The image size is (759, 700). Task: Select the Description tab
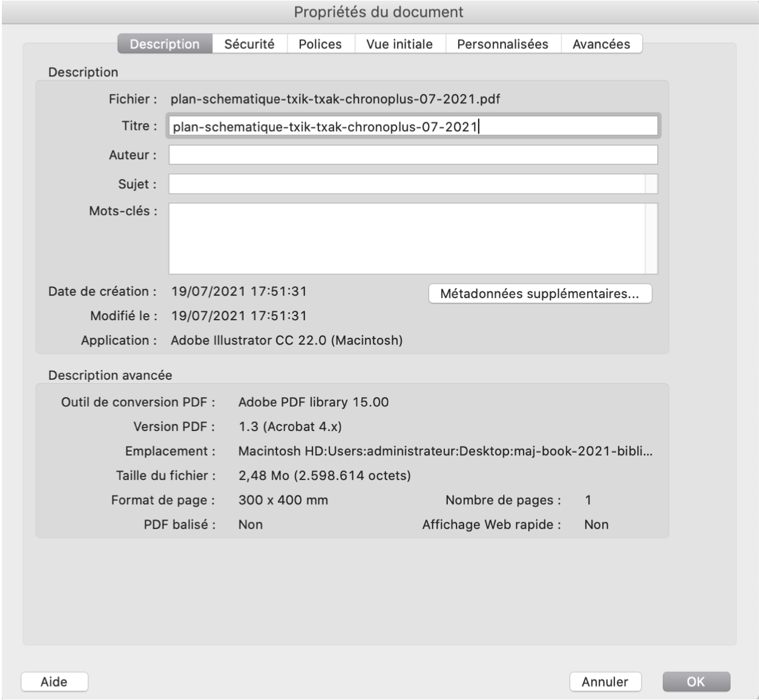pyautogui.click(x=165, y=44)
